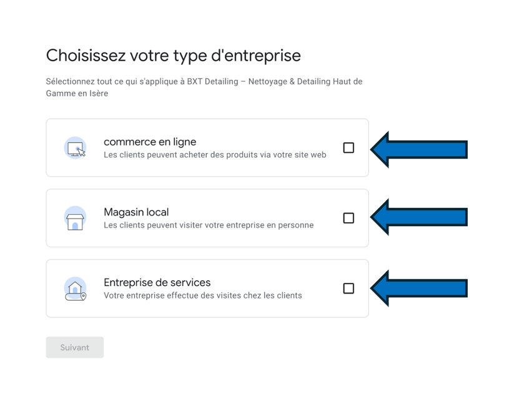Select the Magasin local option card
The width and height of the screenshot is (532, 401).
(207, 217)
